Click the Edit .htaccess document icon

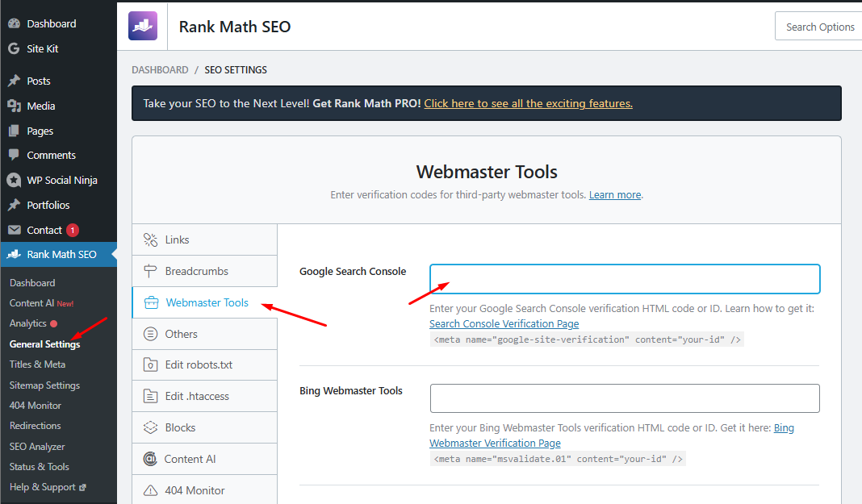tap(151, 396)
